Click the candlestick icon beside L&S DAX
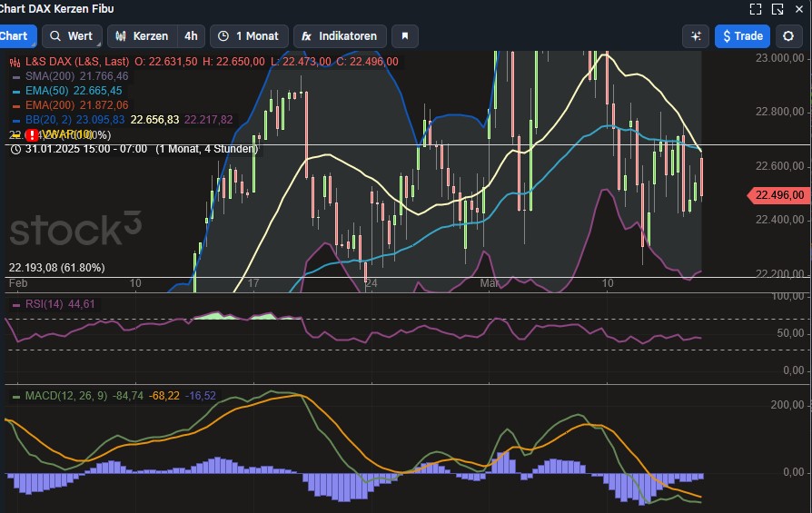812x513 pixels. (15, 62)
